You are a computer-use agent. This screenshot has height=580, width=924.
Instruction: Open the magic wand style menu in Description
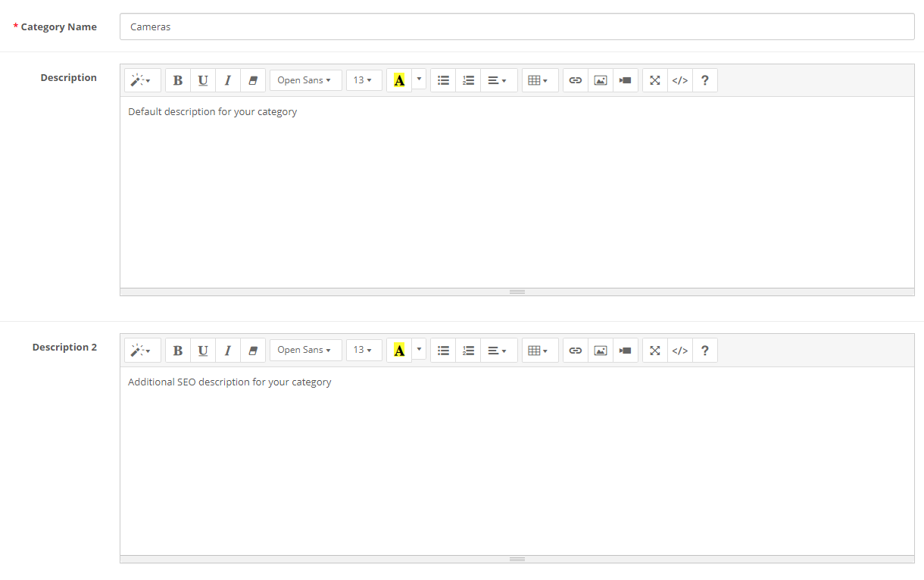coord(142,80)
